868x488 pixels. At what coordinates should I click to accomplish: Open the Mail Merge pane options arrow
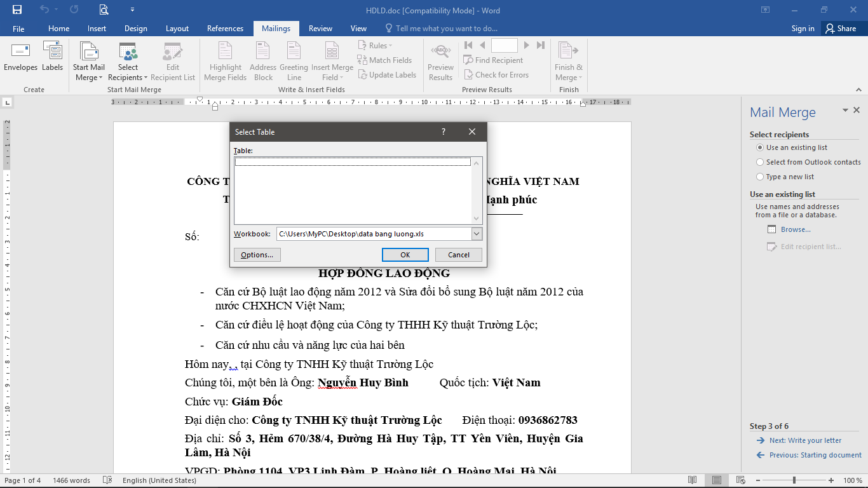click(x=845, y=111)
